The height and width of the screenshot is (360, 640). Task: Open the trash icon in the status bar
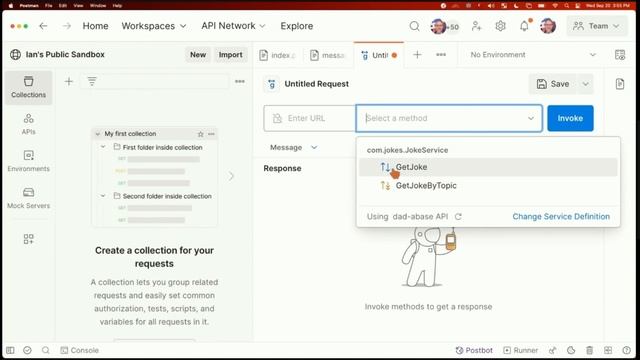[589, 350]
